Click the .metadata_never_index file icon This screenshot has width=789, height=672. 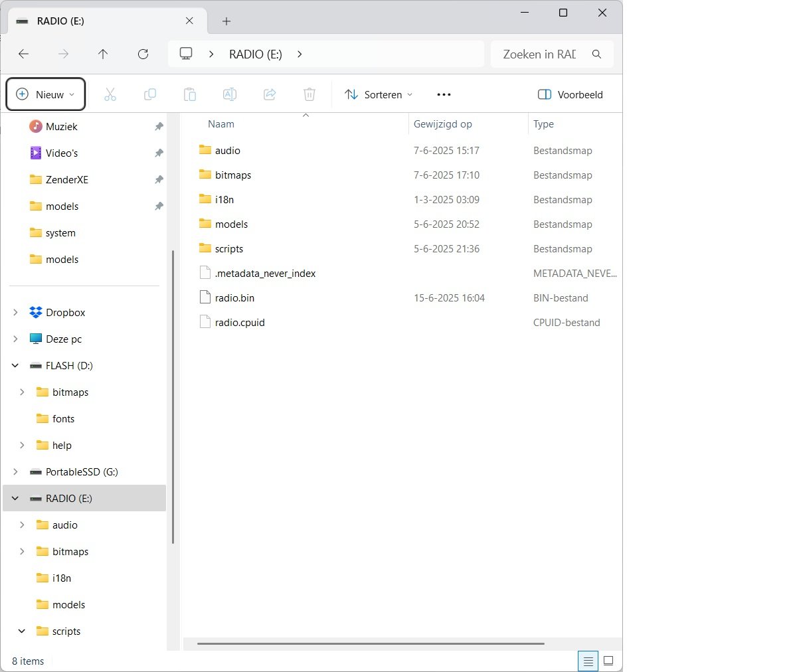pos(205,273)
